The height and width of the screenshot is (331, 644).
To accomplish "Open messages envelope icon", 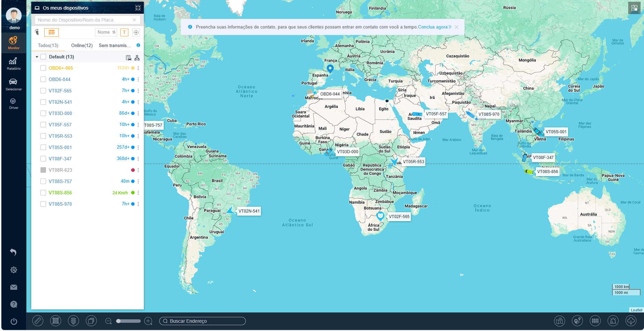I will click(14, 287).
